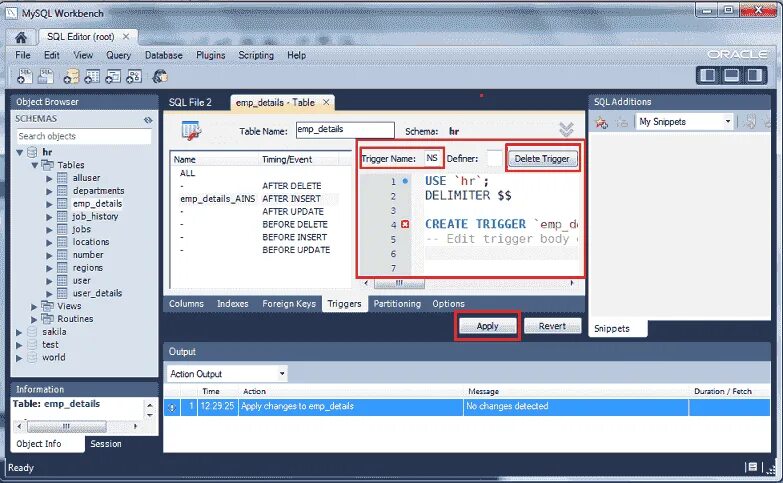Click the Search objects field
Viewport: 783px width, 483px height.
84,136
